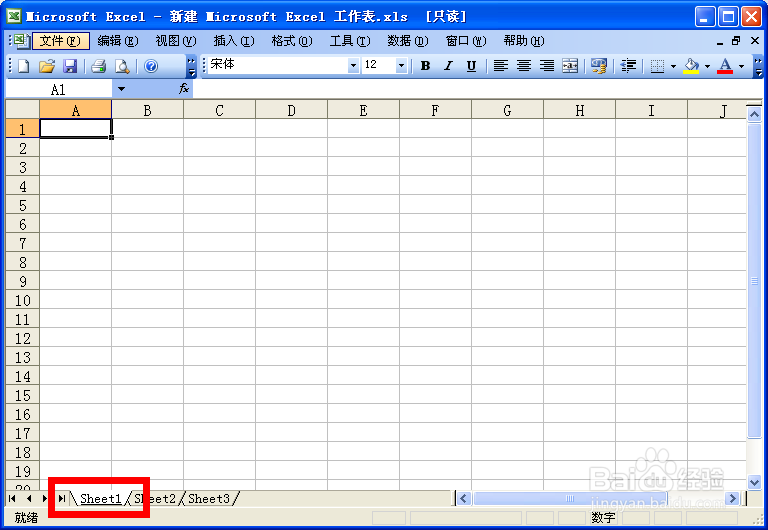
Task: Open the 文件(F) menu
Action: [61, 41]
